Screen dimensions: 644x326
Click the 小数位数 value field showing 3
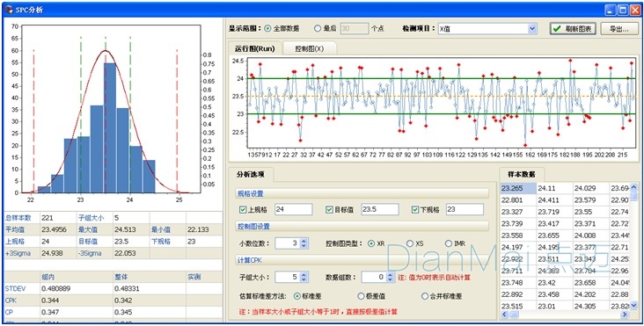[288, 243]
